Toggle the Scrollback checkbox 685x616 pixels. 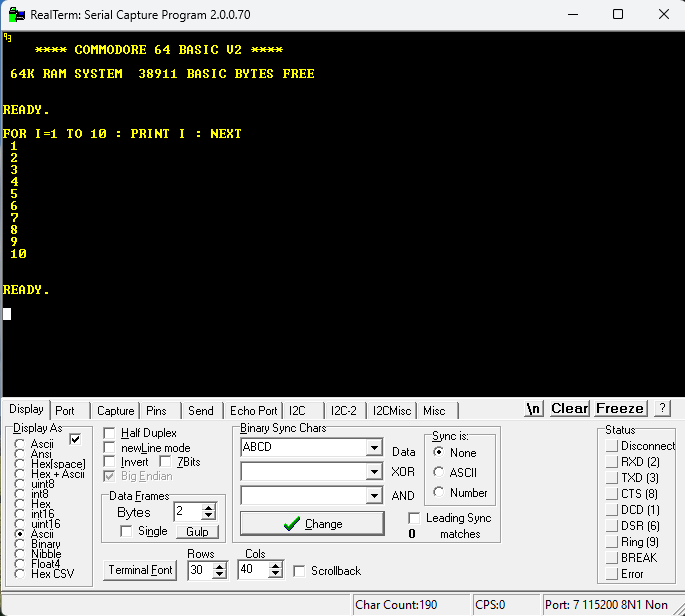pyautogui.click(x=300, y=571)
